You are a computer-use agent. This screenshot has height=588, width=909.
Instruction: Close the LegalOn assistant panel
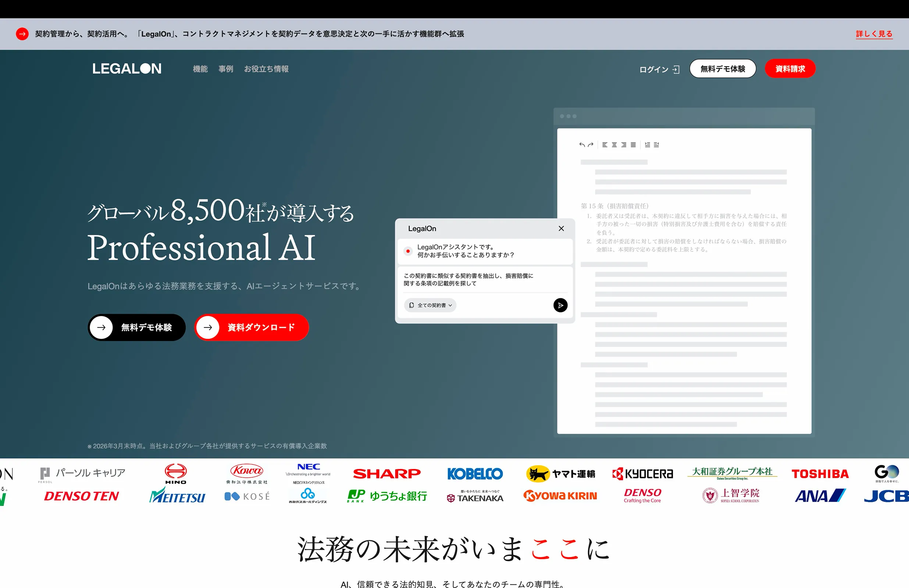point(561,228)
